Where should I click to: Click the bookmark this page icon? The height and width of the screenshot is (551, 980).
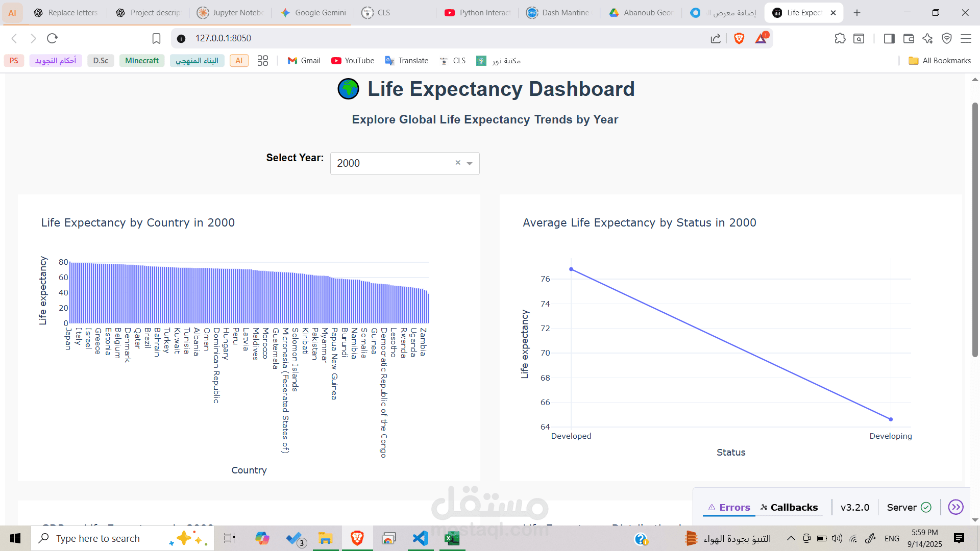point(156,38)
